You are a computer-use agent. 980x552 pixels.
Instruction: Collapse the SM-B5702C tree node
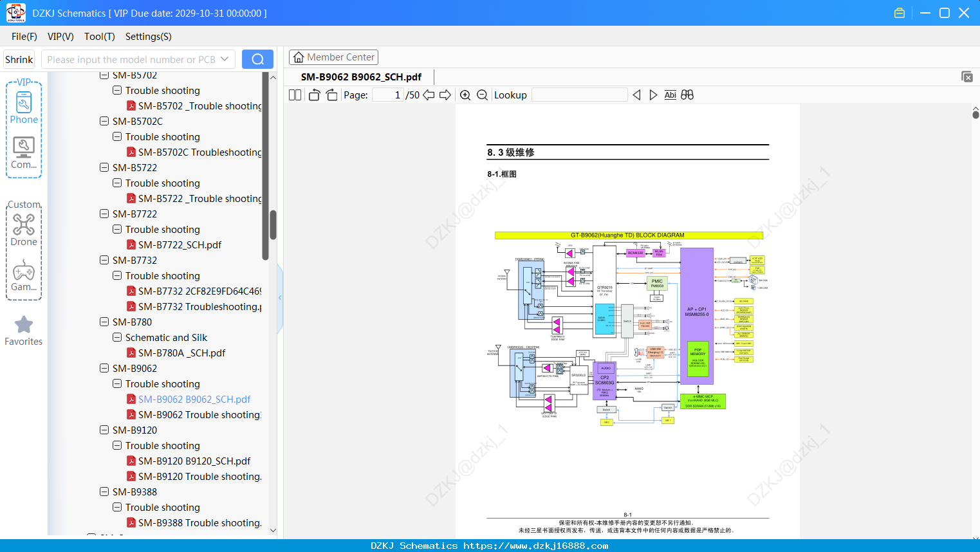tap(104, 121)
